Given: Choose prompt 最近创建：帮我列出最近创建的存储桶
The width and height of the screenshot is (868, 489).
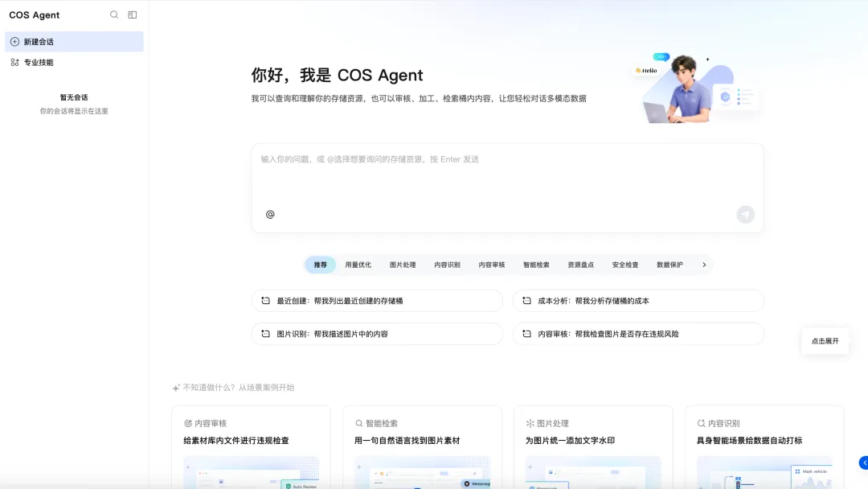Looking at the screenshot, I should pyautogui.click(x=377, y=301).
